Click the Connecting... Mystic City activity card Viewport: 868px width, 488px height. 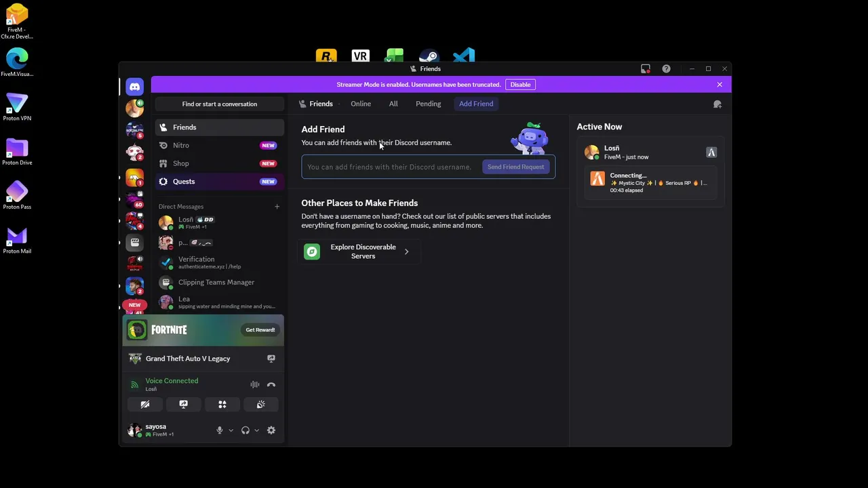651,182
